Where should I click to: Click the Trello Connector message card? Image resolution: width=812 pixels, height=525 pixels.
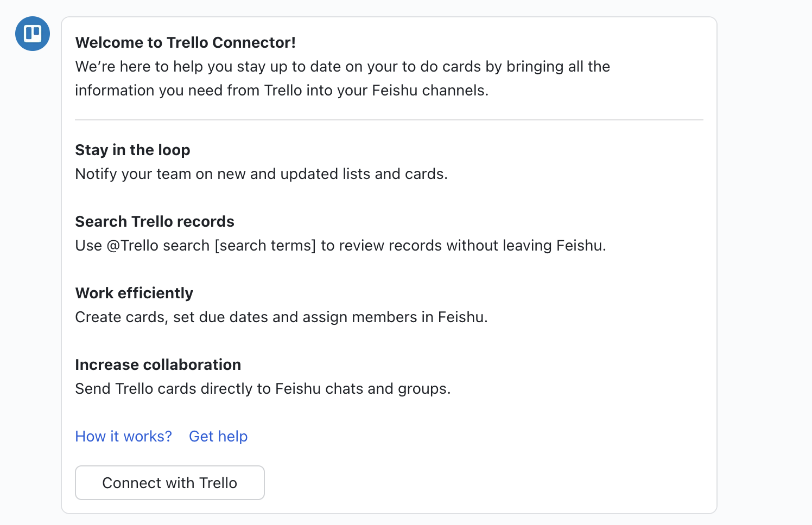[389, 266]
